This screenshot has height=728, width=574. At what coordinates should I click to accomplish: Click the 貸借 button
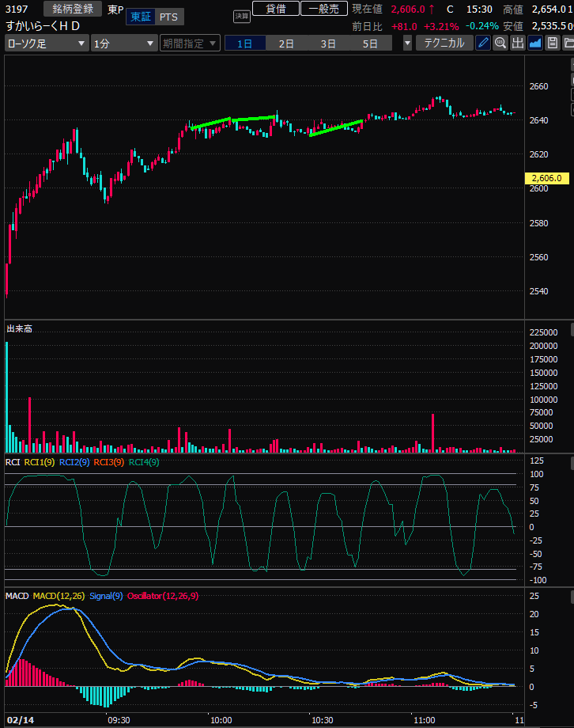[276, 9]
